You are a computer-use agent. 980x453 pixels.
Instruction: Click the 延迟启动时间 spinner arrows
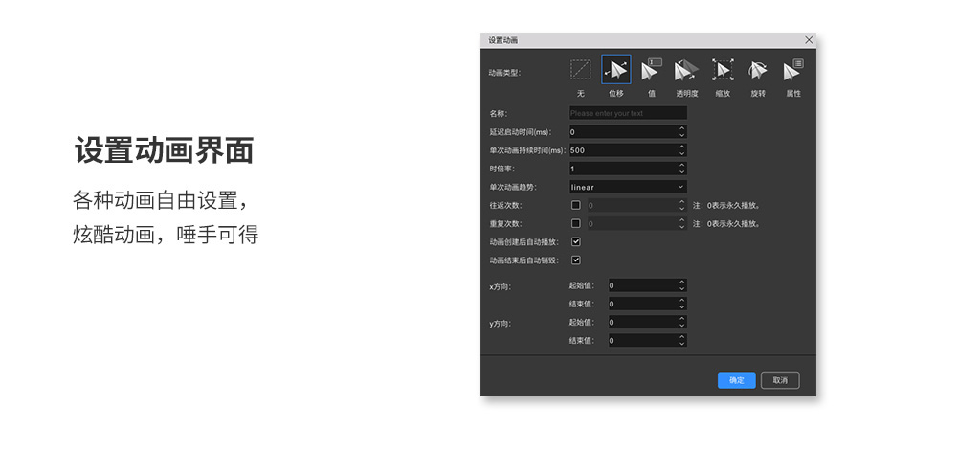[x=681, y=132]
